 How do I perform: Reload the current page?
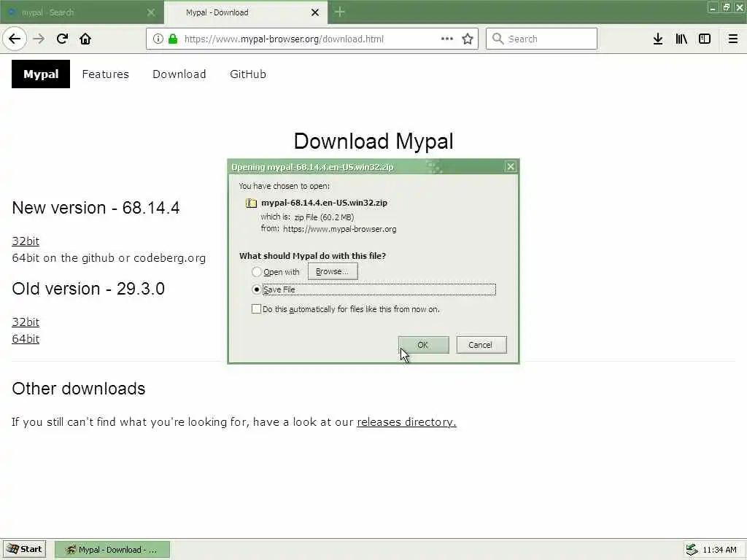62,39
